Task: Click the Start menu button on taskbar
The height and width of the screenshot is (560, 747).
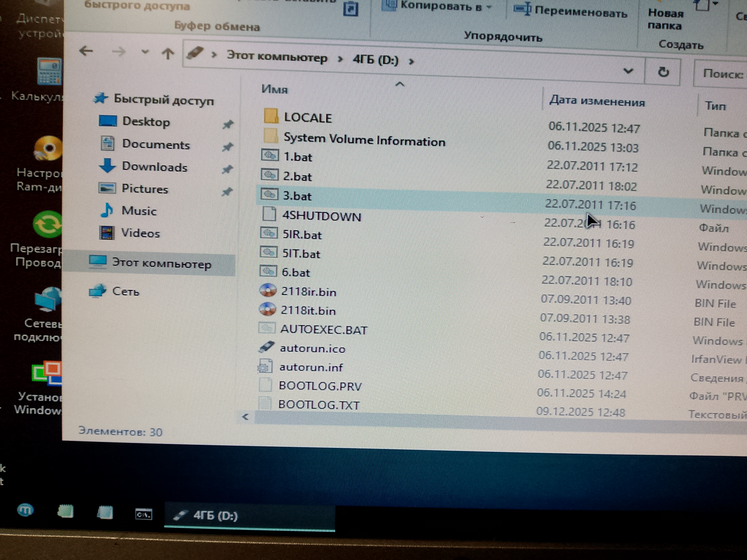Action: (x=25, y=510)
